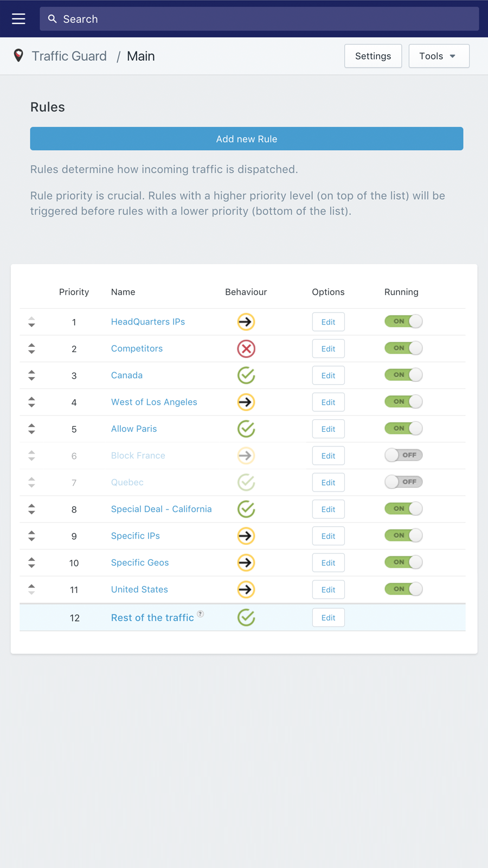The image size is (488, 868).
Task: Click the green checkmark icon for Canada
Action: pos(246,375)
